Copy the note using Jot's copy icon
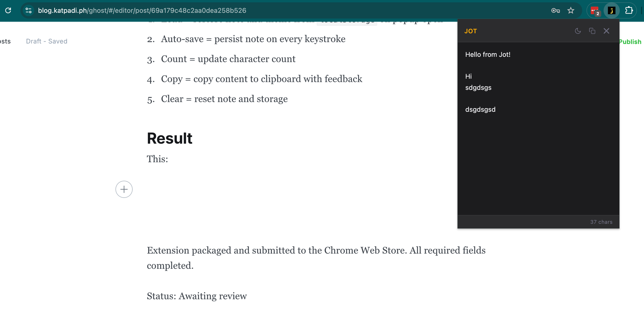Viewport: 644px width, 312px height. coord(592,31)
